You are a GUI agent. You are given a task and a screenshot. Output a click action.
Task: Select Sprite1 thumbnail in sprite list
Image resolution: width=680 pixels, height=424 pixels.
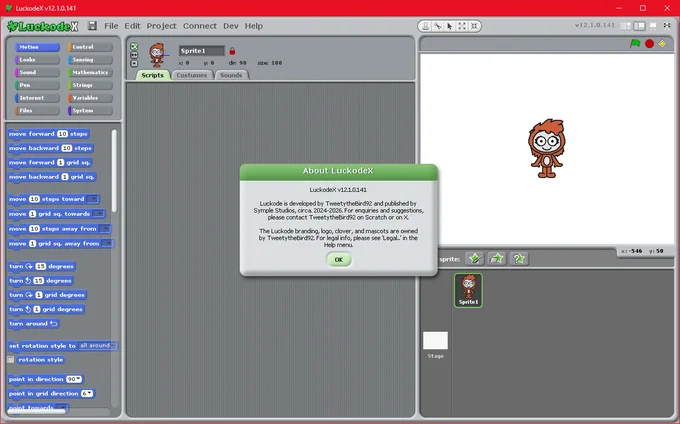click(468, 290)
